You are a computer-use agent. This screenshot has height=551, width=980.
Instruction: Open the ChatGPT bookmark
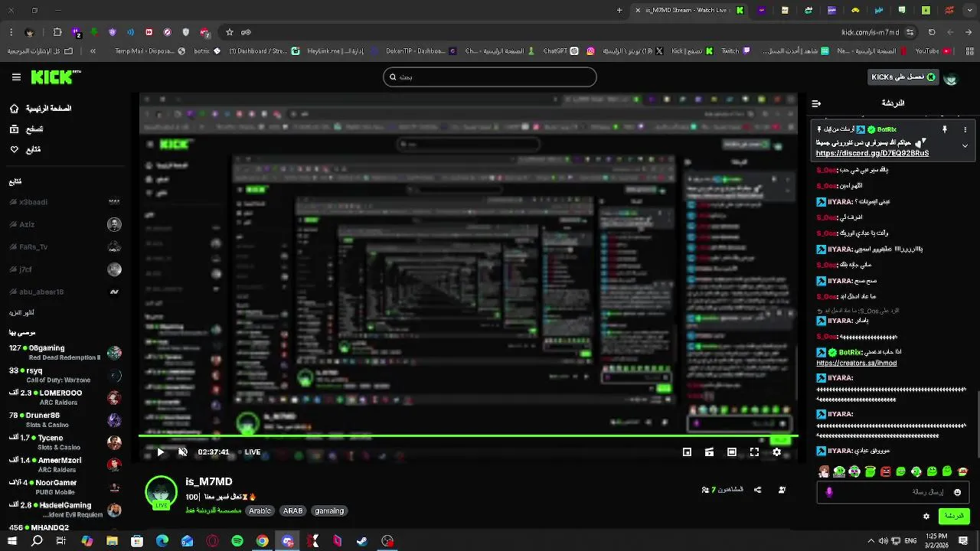point(560,51)
